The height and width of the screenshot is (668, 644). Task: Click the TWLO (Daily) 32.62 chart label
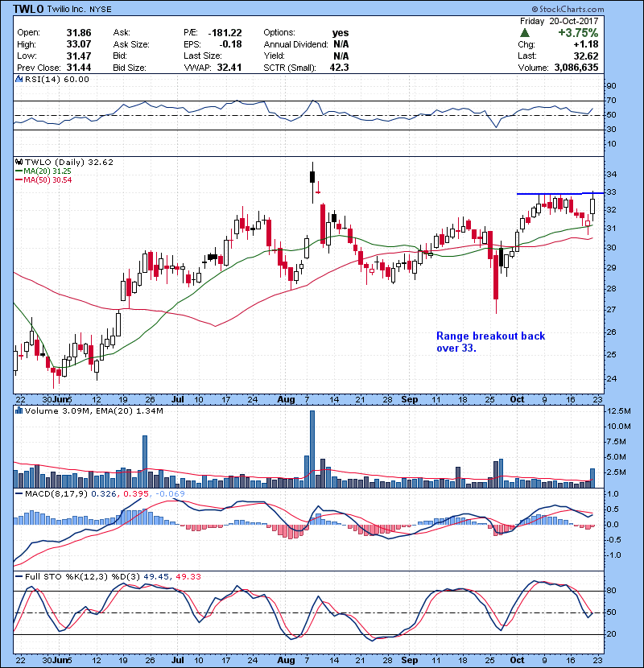(69, 163)
